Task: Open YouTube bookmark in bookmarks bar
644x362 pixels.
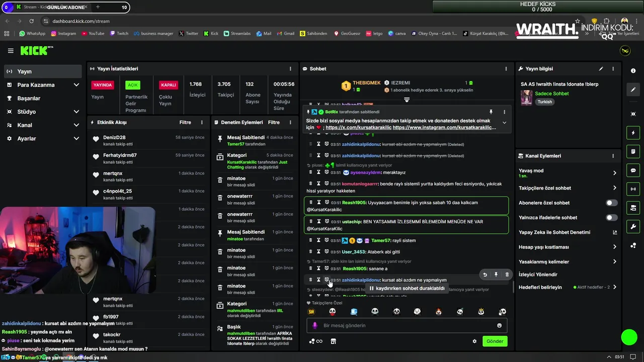Action: coord(93,34)
